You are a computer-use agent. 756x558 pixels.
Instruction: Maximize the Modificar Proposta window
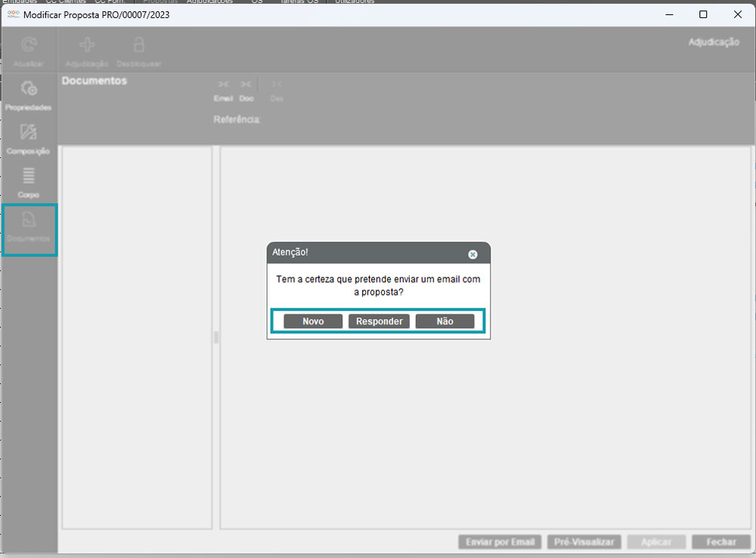[703, 14]
